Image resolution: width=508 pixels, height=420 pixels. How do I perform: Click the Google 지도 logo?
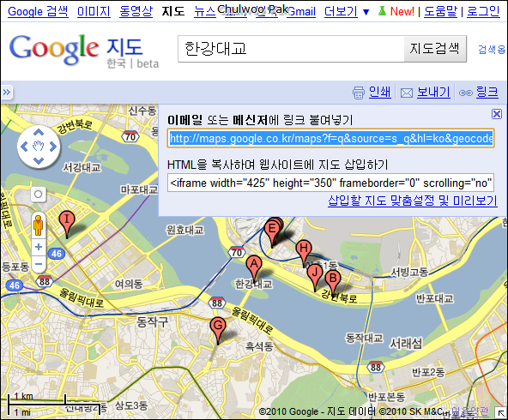[x=84, y=51]
